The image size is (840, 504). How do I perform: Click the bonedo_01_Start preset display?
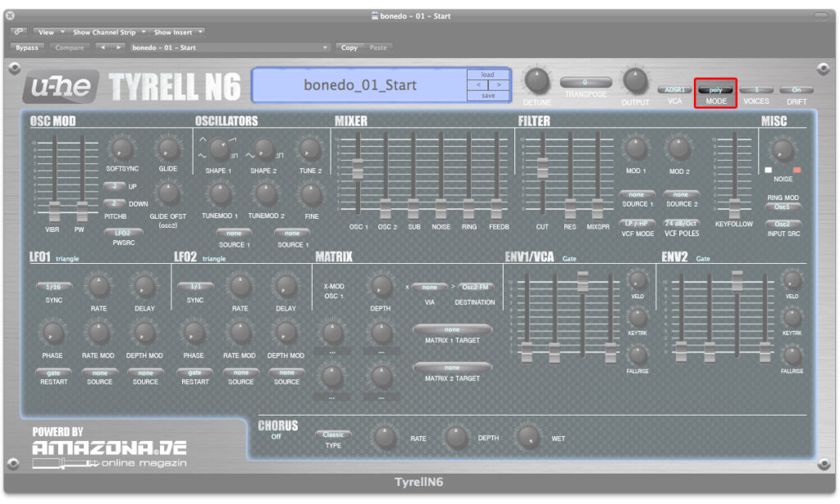point(360,85)
